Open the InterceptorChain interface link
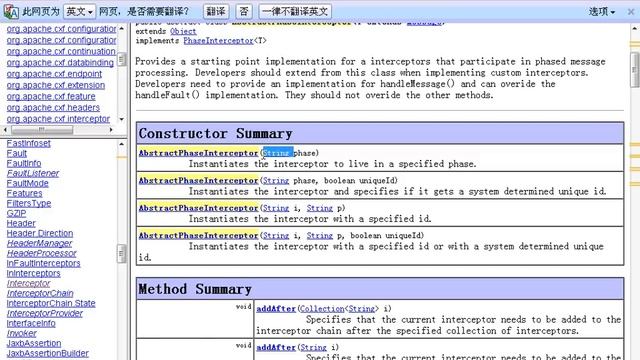This screenshot has height=360, width=640. (40, 293)
